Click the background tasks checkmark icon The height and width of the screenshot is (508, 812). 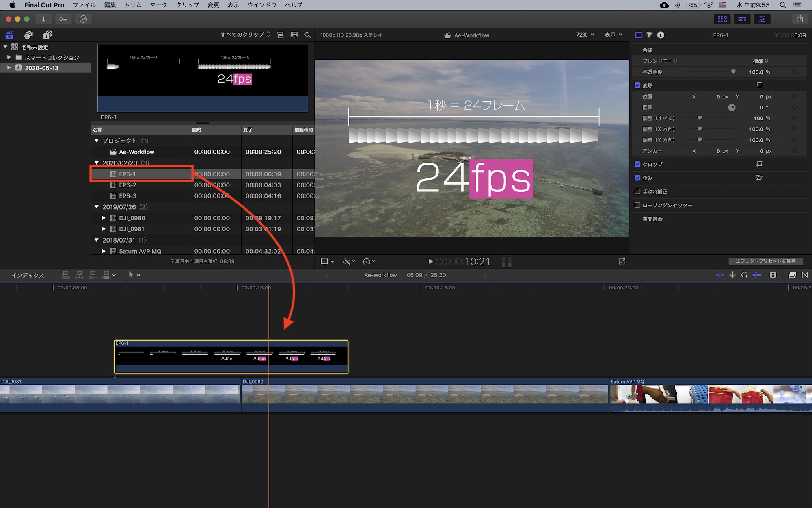(83, 19)
